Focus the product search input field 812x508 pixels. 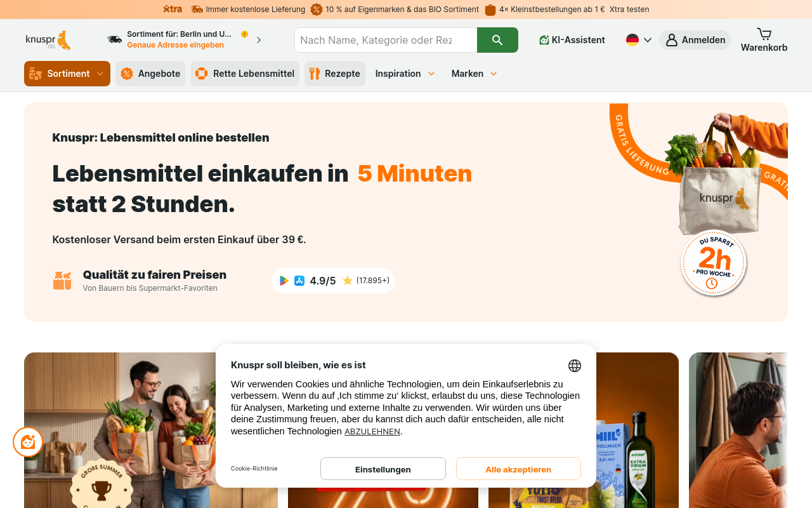386,40
